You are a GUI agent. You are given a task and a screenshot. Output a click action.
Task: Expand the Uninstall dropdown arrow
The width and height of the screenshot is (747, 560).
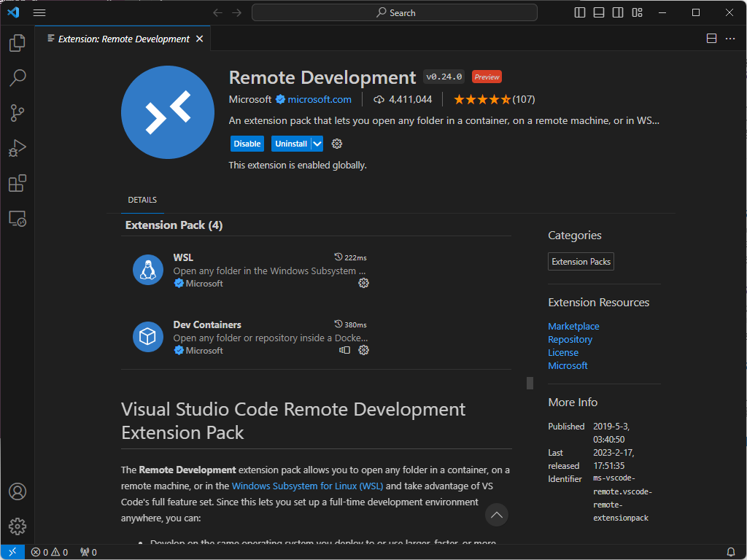[317, 144]
